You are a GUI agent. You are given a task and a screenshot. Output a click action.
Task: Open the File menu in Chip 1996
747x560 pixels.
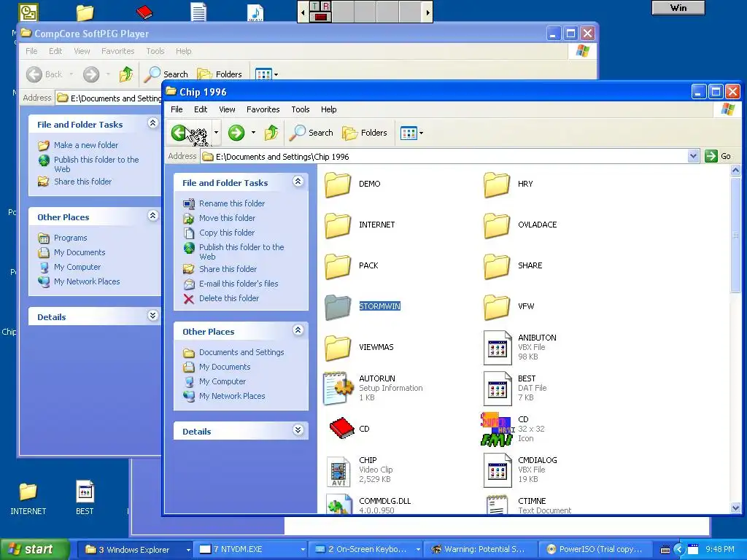(177, 109)
